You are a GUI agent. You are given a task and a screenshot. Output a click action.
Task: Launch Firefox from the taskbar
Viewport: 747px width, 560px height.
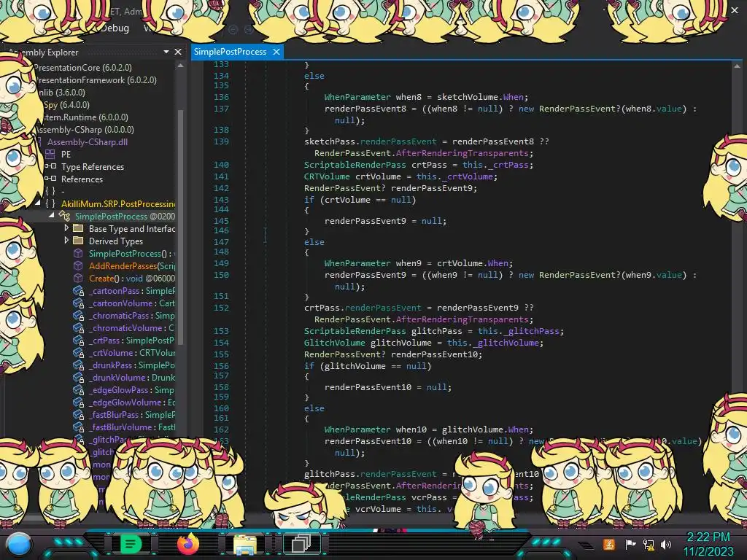click(x=188, y=543)
